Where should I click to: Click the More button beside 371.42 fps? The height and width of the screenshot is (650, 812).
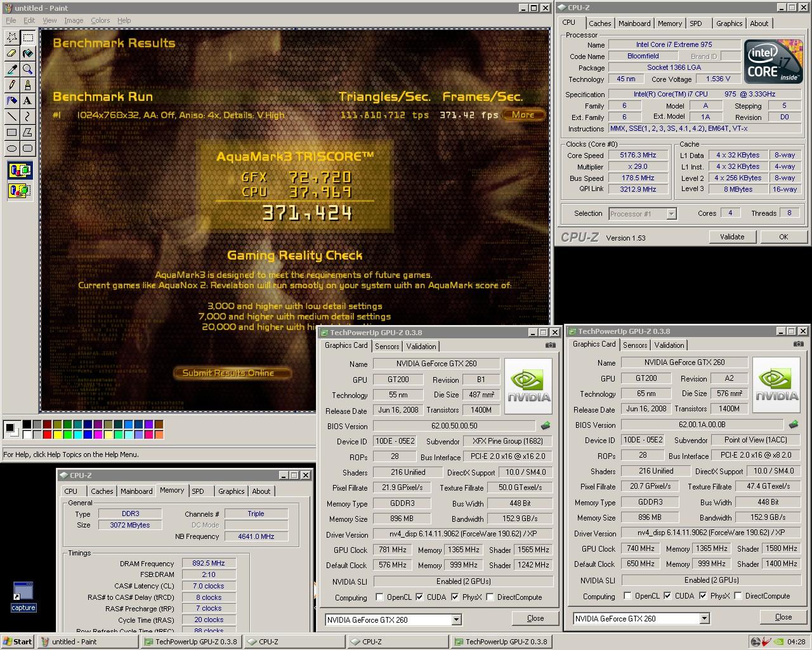pos(523,115)
